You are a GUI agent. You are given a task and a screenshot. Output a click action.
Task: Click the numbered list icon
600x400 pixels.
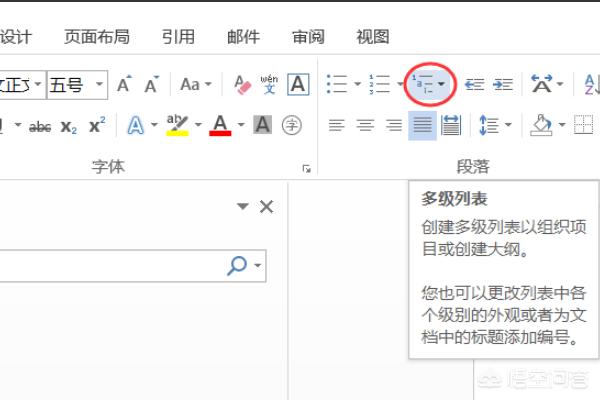tap(380, 85)
